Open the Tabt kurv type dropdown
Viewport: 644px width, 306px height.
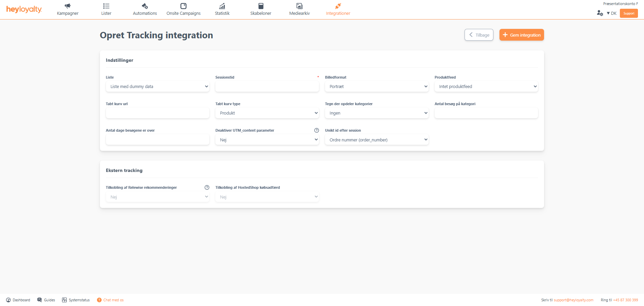(x=267, y=113)
